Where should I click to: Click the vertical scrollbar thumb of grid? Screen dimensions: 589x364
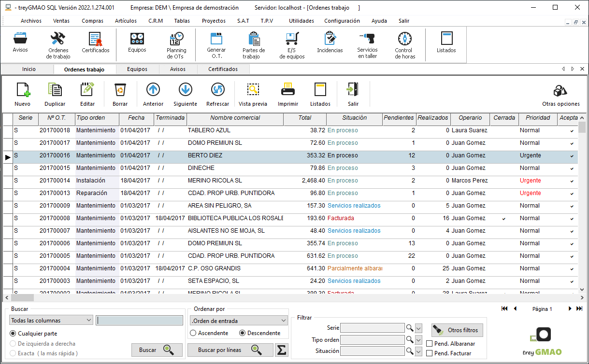[582, 127]
